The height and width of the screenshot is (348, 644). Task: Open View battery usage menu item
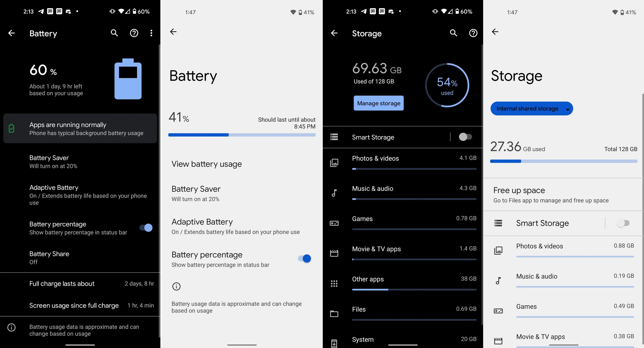click(206, 164)
